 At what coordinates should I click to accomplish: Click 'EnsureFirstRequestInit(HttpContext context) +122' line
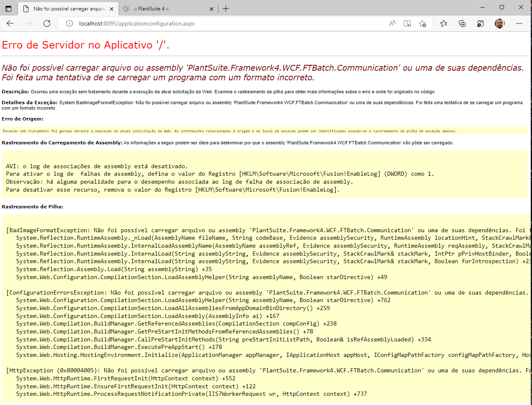click(x=136, y=386)
